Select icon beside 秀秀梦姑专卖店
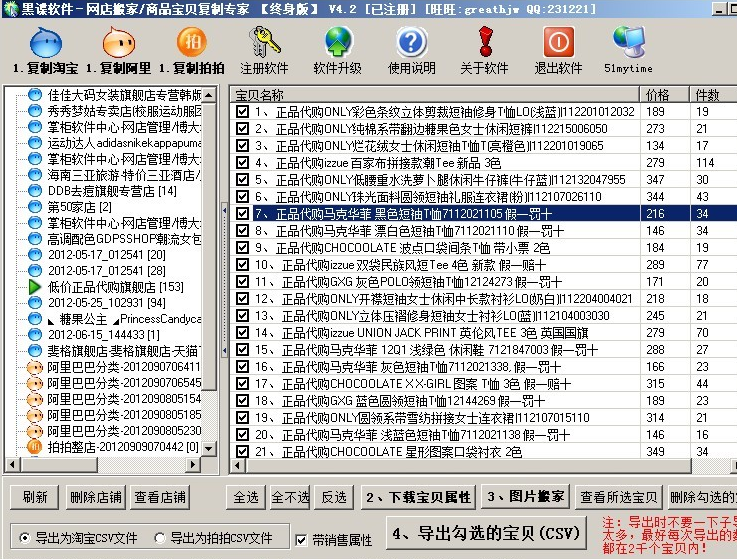The image size is (737, 559). coord(35,111)
